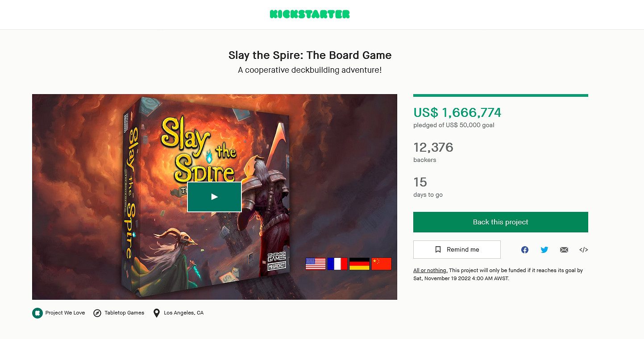Share project by email envelope icon
Image resolution: width=644 pixels, height=339 pixels.
tap(564, 250)
